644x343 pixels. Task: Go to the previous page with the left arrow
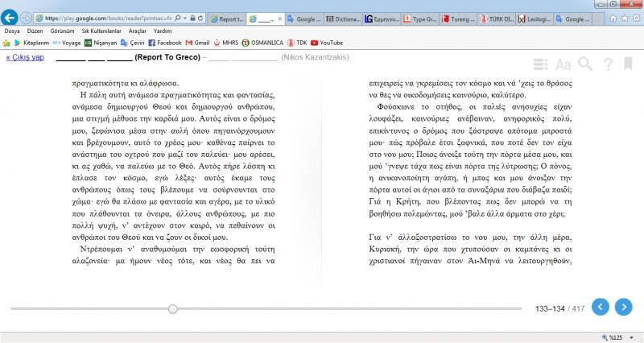[600, 307]
